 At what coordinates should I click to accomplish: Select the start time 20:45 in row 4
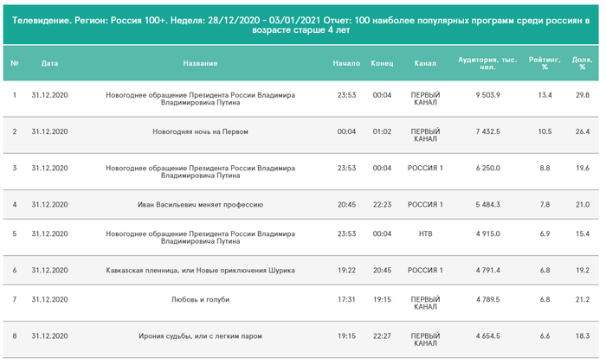346,205
